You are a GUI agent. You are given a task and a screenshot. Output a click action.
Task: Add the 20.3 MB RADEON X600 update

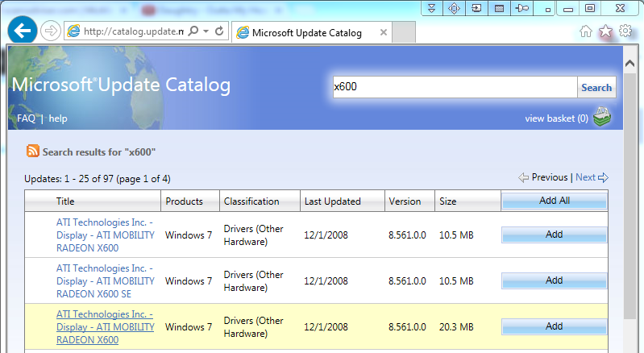[x=554, y=326]
